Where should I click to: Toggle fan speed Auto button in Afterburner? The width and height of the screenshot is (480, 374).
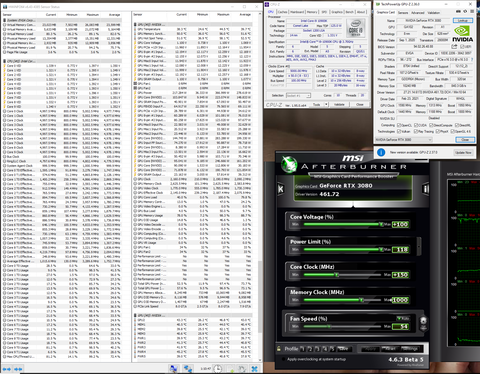(403, 318)
